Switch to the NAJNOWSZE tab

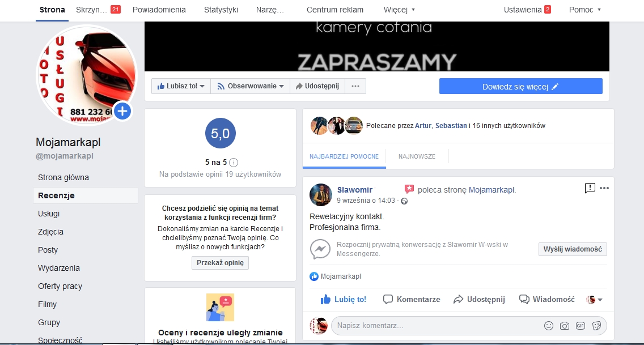417,156
